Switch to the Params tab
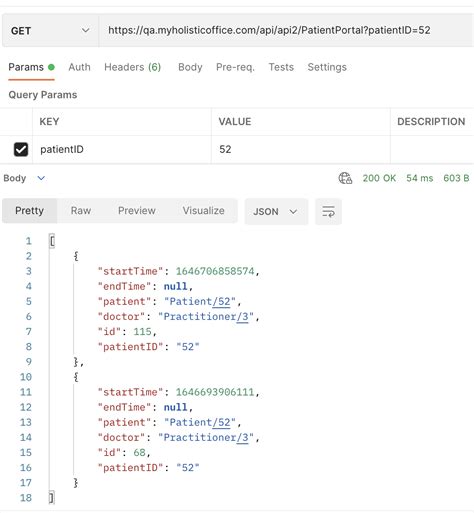Image resolution: width=474 pixels, height=513 pixels. click(x=31, y=67)
